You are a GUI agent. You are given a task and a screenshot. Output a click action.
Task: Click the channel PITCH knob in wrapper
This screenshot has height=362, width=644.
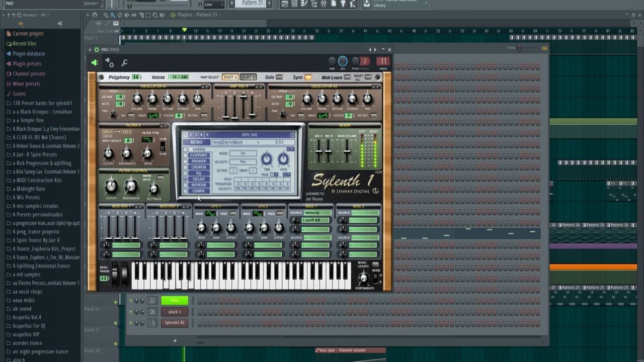click(356, 61)
